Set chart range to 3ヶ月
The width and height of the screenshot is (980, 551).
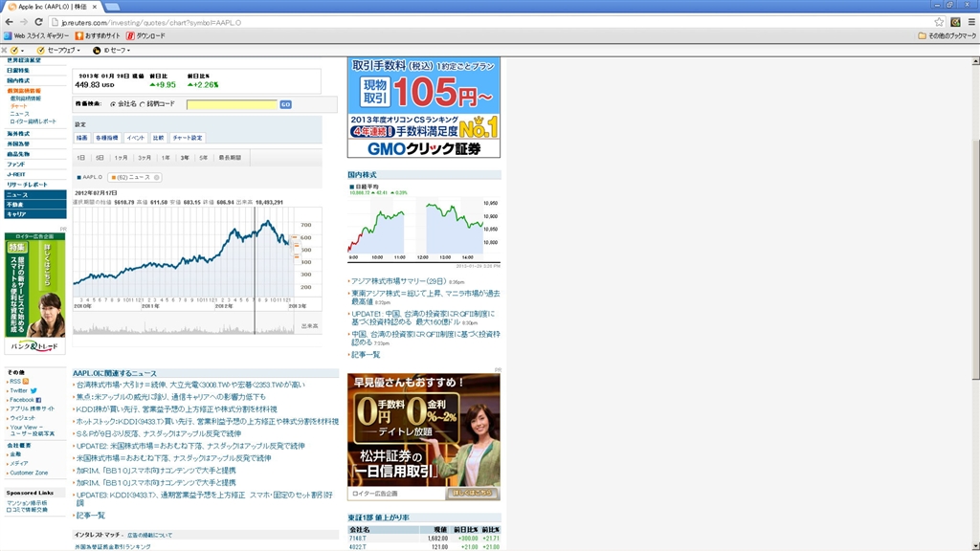click(145, 158)
